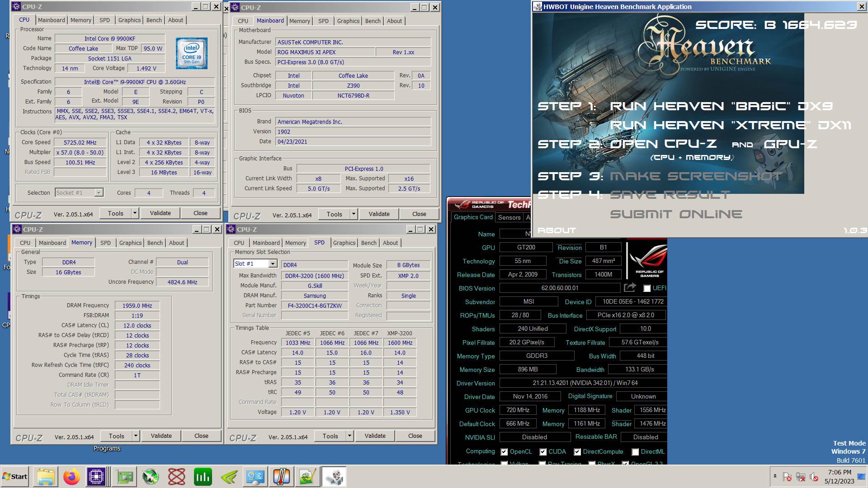Click the CPU-Z taskbar icon
The image size is (868, 488).
point(96,477)
